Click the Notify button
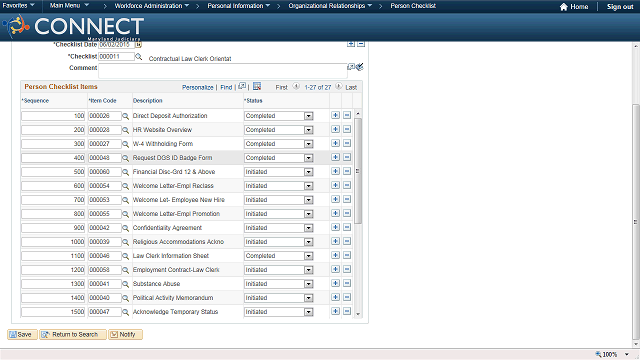 click(125, 335)
